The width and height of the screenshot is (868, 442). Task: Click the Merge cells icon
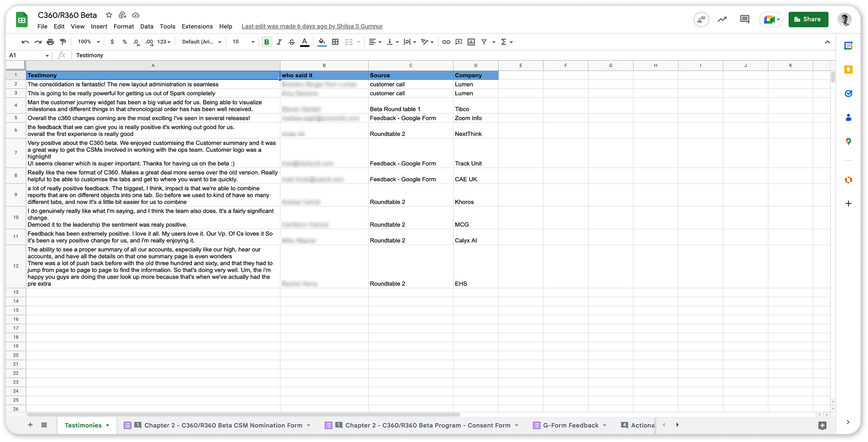349,42
